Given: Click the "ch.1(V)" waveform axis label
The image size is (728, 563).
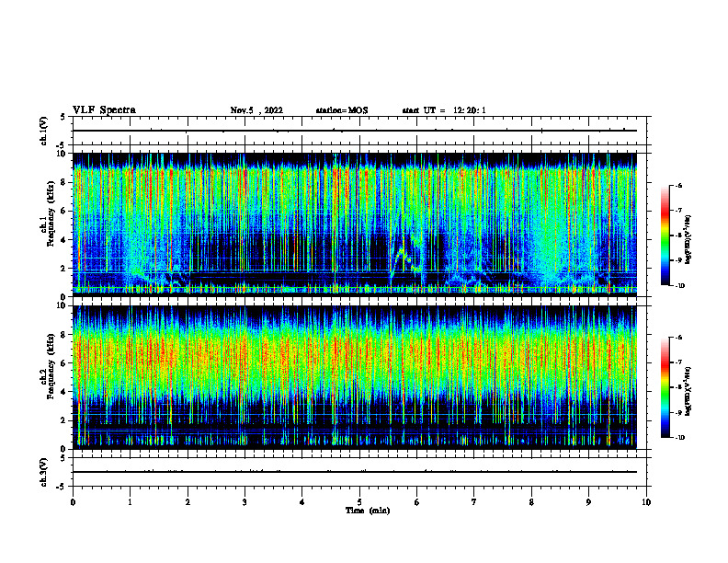Looking at the screenshot, I should tap(43, 131).
